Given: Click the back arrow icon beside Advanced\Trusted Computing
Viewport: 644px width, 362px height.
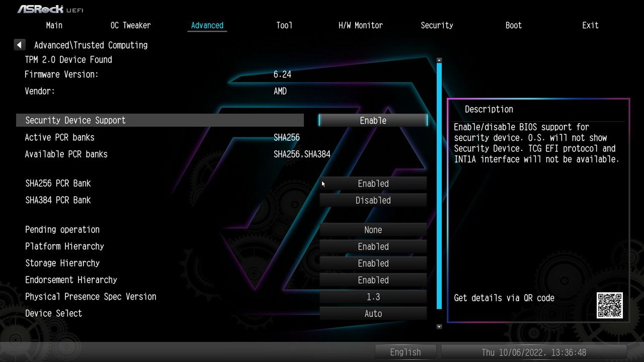Looking at the screenshot, I should (20, 45).
